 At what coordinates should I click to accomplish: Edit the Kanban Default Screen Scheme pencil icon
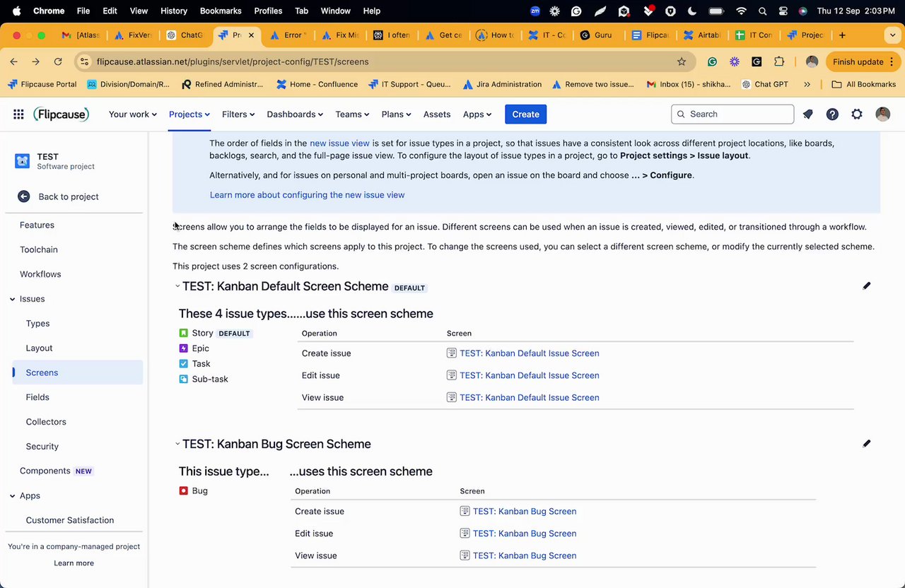(866, 286)
